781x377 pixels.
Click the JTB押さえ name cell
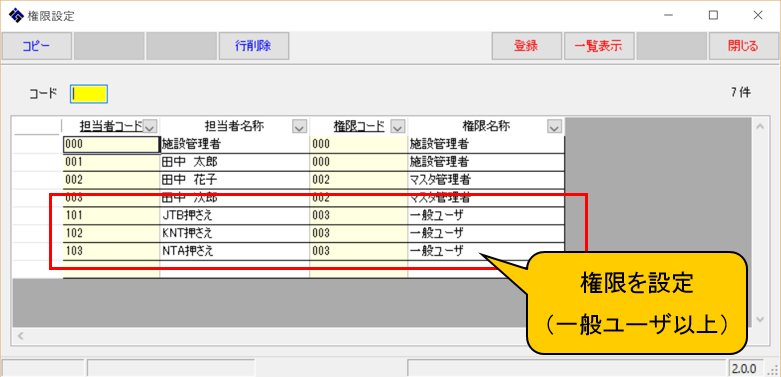tap(235, 215)
